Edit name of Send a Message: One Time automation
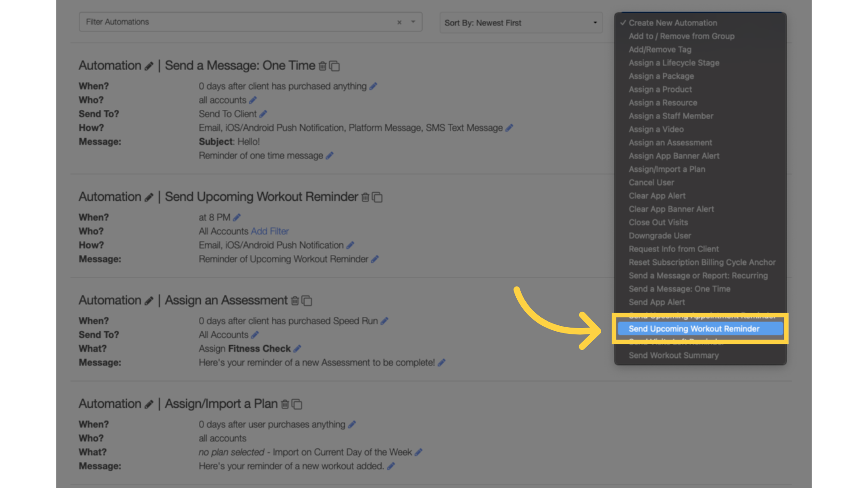 (149, 66)
